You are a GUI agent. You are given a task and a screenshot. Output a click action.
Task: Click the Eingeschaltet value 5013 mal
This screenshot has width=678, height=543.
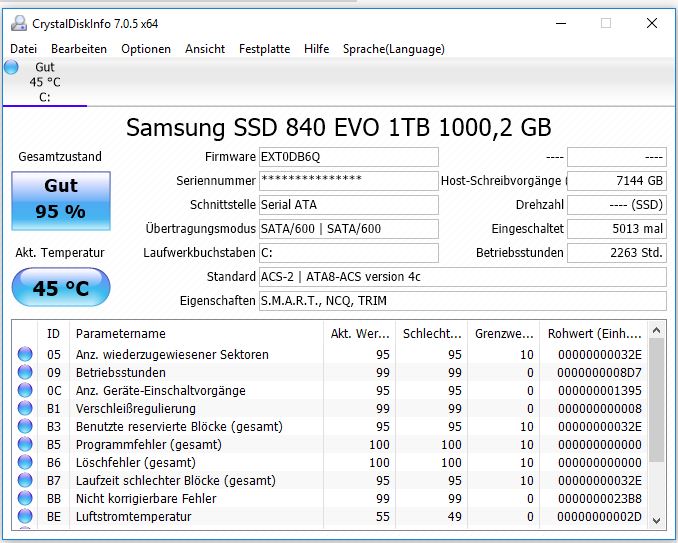coord(617,229)
